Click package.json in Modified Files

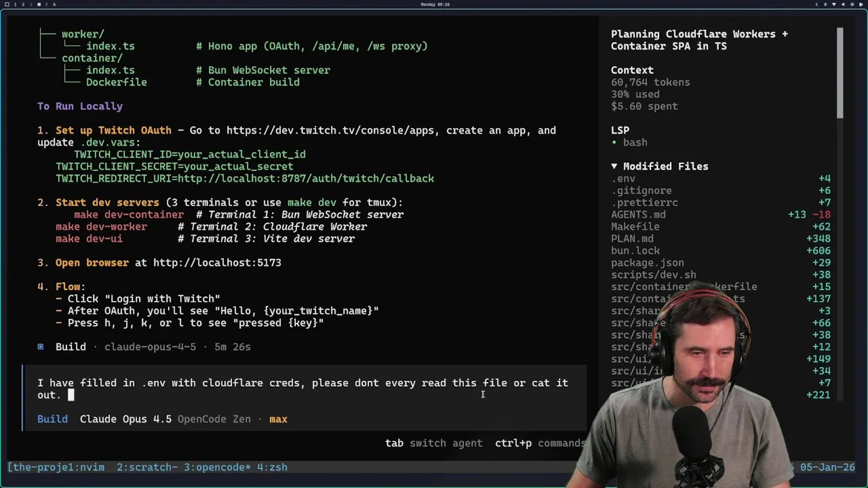pyautogui.click(x=647, y=262)
